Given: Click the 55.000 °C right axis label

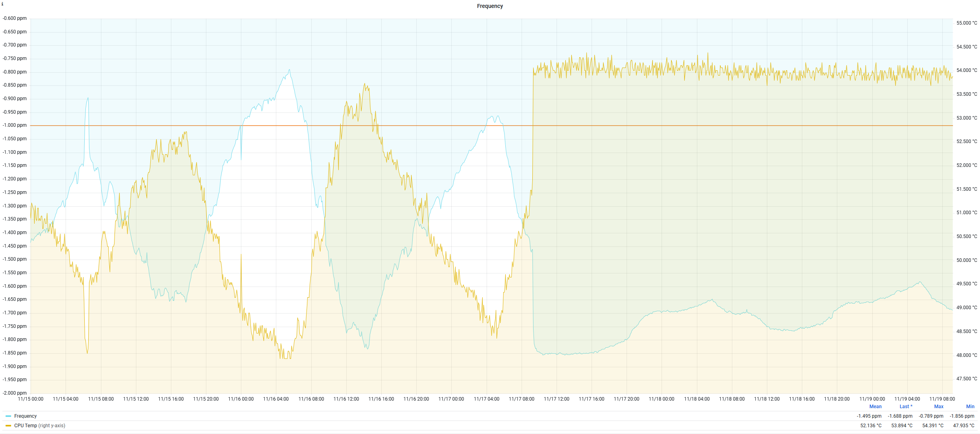Looking at the screenshot, I should (966, 23).
